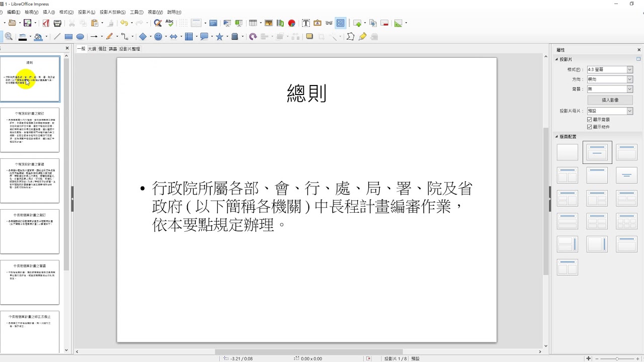Screen dimensions: 644x362
Task: Save the presentation with the floppy disk icon
Action: click(28, 23)
